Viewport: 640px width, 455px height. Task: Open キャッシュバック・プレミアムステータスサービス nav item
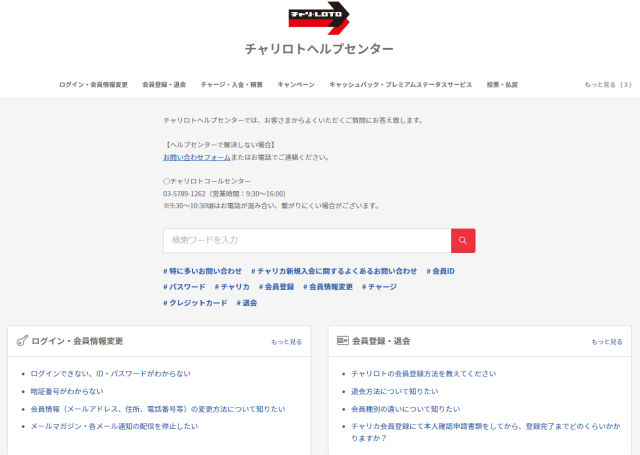pyautogui.click(x=400, y=84)
